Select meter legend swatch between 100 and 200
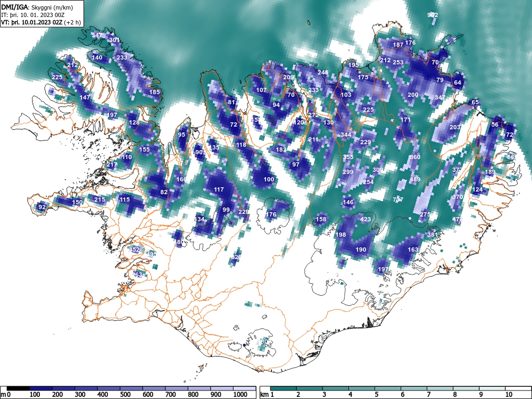Viewport: 532px width, 399px height. tap(41, 388)
